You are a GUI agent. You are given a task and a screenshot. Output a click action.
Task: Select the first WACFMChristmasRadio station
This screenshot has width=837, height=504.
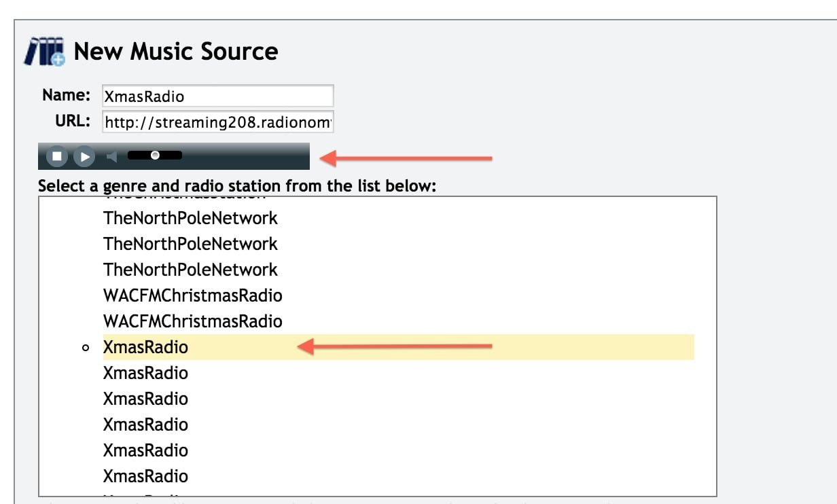[x=192, y=295]
